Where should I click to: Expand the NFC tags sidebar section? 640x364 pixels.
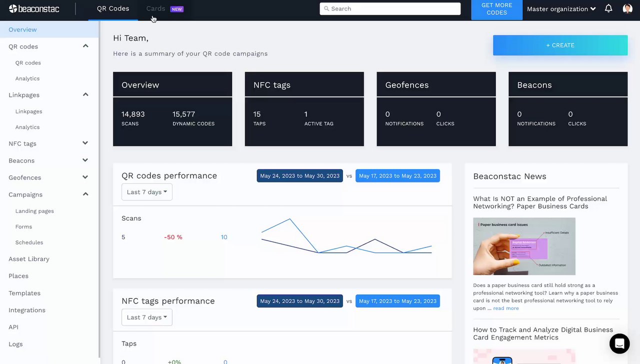click(x=85, y=143)
